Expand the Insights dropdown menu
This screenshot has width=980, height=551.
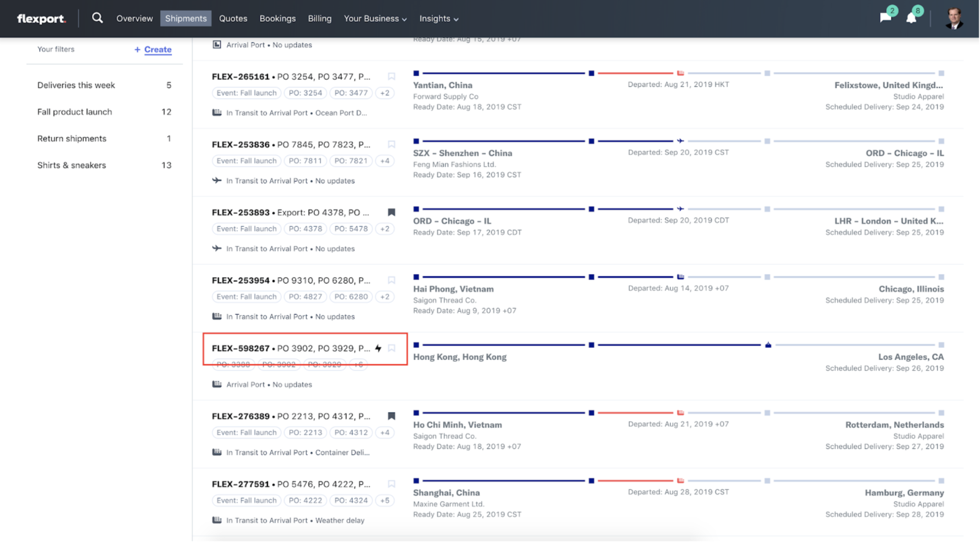point(438,18)
